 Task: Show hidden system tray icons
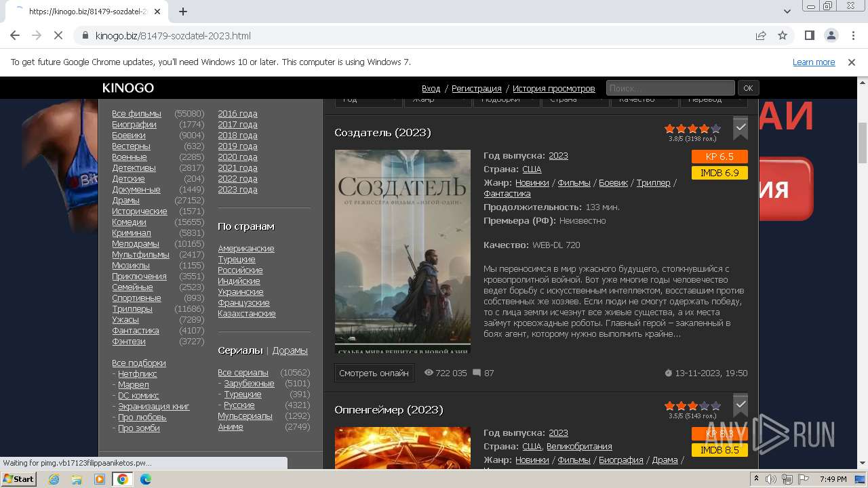[x=757, y=479]
